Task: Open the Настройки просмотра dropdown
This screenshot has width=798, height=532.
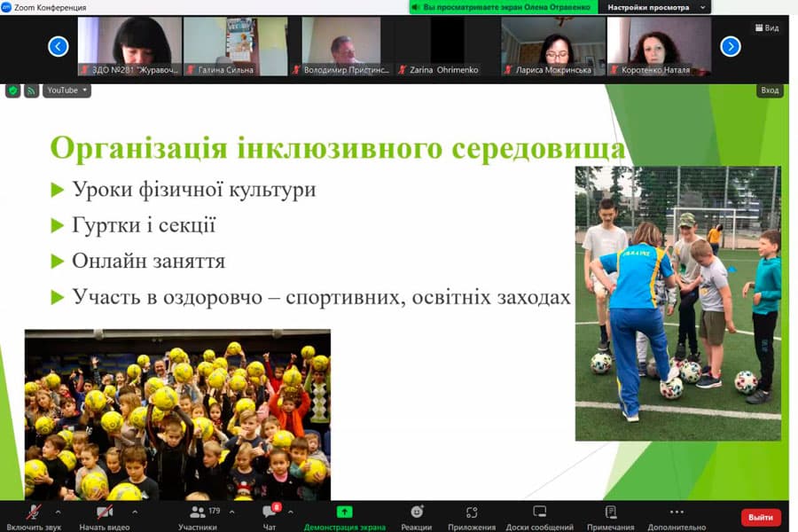Action: point(658,7)
